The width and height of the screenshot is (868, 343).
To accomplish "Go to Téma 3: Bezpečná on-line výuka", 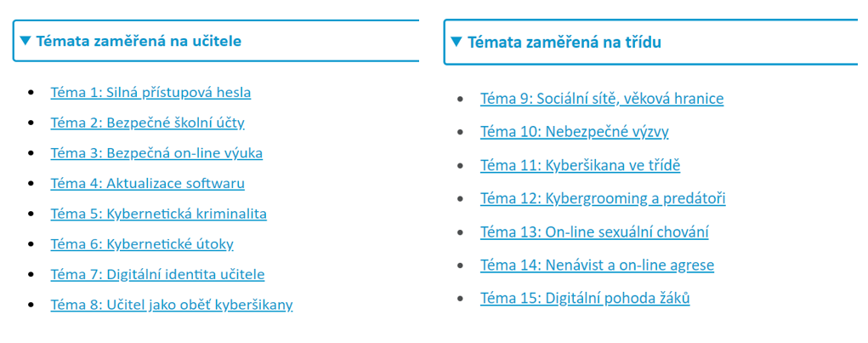I will point(156,153).
